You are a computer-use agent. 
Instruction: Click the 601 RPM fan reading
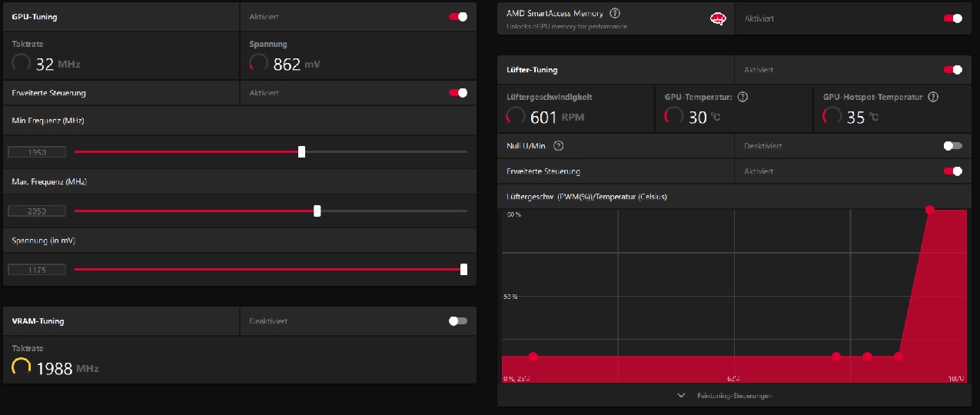point(557,117)
